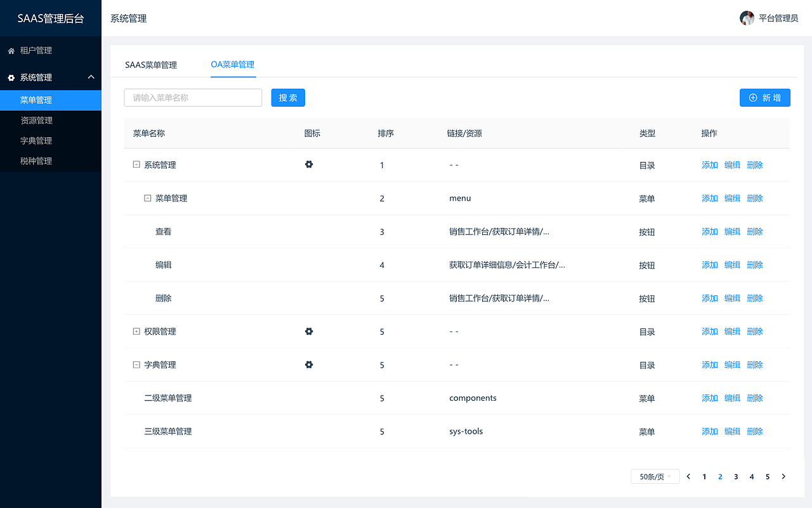This screenshot has height=508, width=812.
Task: Click the 租户管理 sidebar icon
Action: pyautogui.click(x=10, y=50)
